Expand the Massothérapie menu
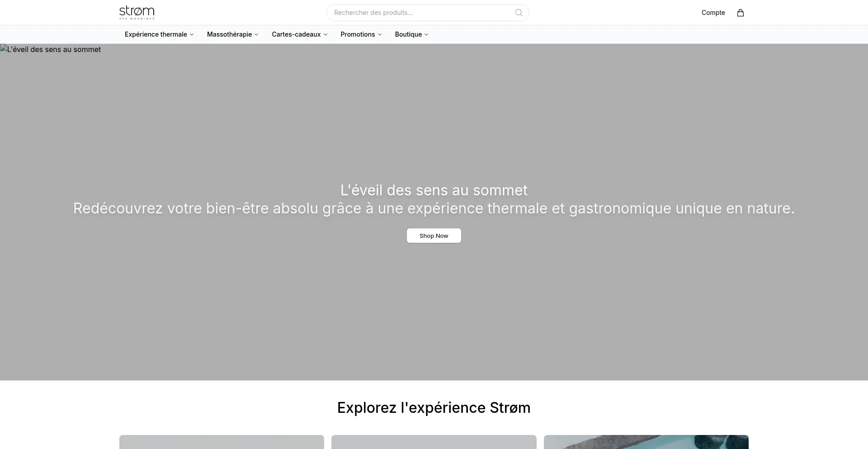The image size is (868, 449). [233, 34]
